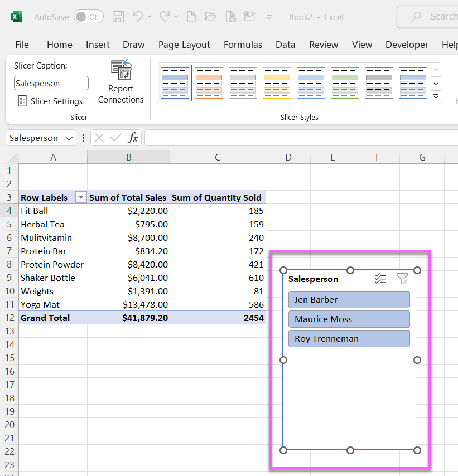The width and height of the screenshot is (458, 476).
Task: Select Roy Trenneman in the slicer
Action: click(349, 338)
